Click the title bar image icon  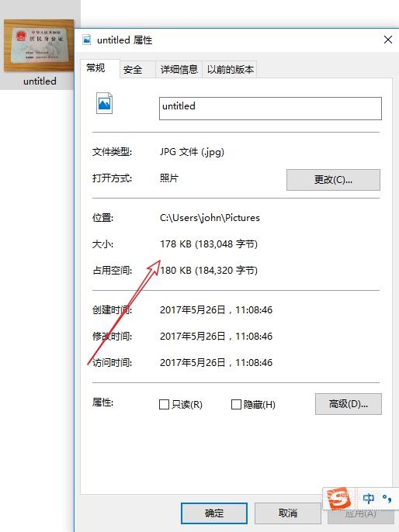point(87,40)
